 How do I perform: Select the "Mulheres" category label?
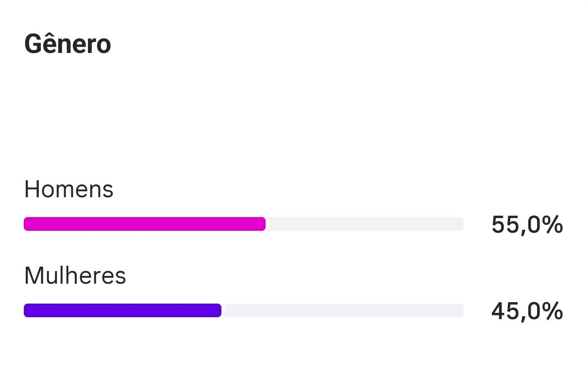tap(75, 275)
